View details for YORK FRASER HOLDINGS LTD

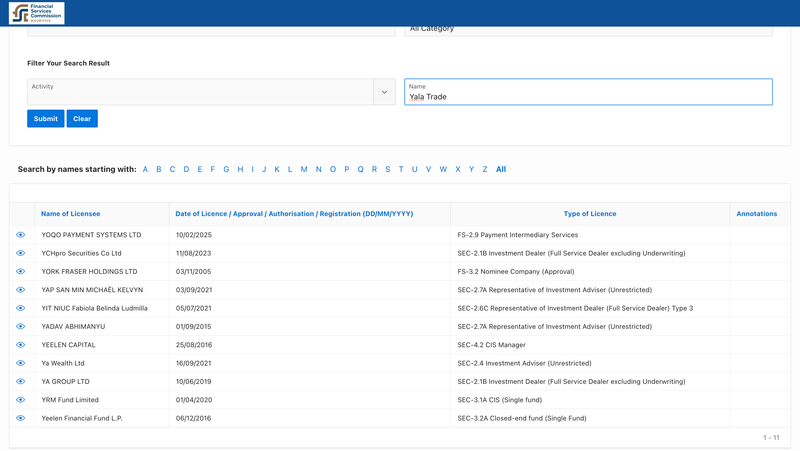coord(20,271)
